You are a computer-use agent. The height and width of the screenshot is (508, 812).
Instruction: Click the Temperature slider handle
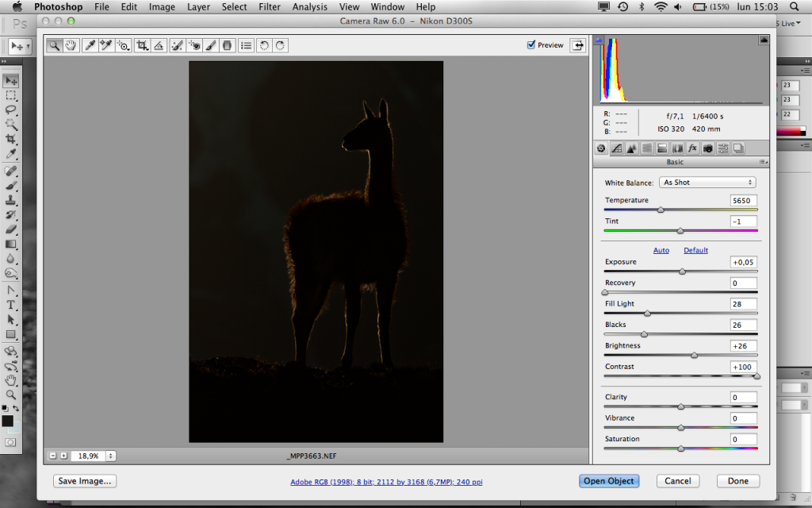[x=661, y=210]
